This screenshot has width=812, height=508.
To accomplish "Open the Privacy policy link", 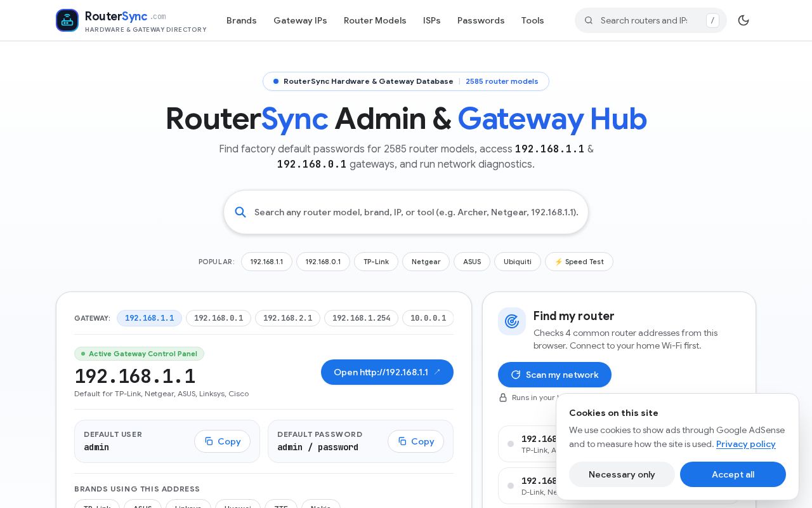I will click(746, 444).
